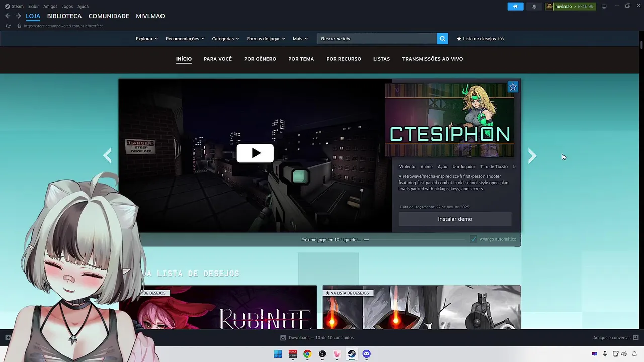The width and height of the screenshot is (644, 362).
Task: Open OBS Studio from the taskbar
Action: pos(322,354)
